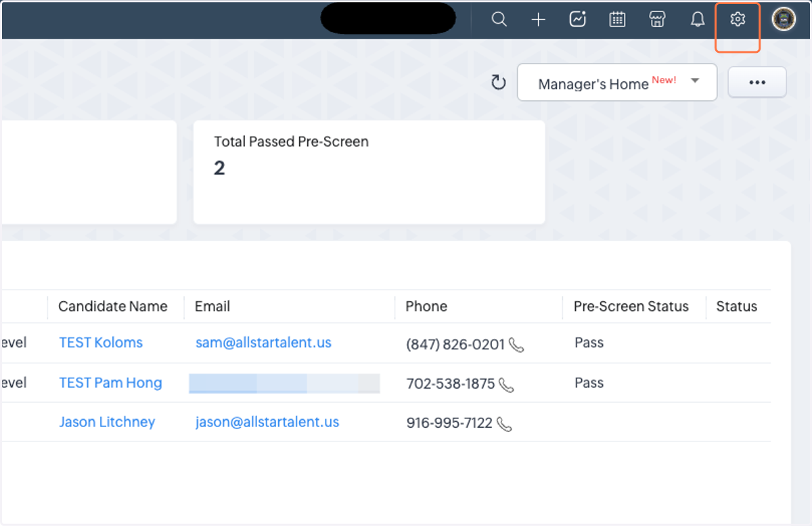The height and width of the screenshot is (526, 812).
Task: Refresh the dashboard with reload icon
Action: click(x=499, y=83)
